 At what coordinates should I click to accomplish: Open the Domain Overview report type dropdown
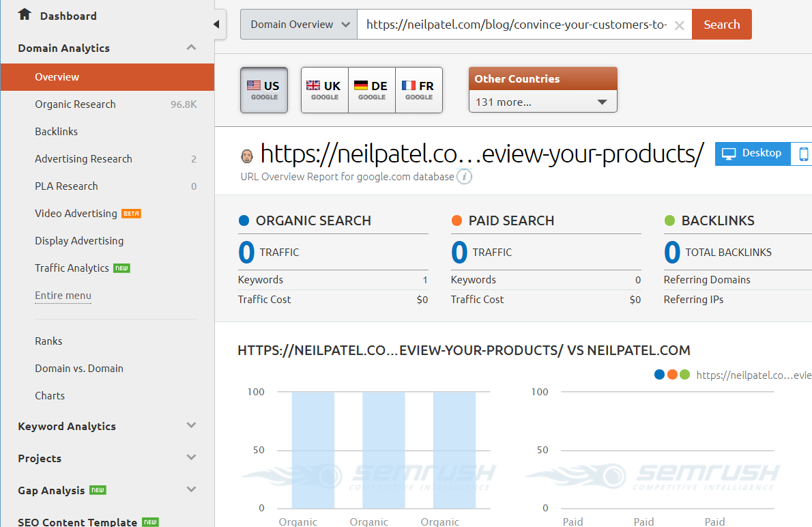[x=299, y=25]
